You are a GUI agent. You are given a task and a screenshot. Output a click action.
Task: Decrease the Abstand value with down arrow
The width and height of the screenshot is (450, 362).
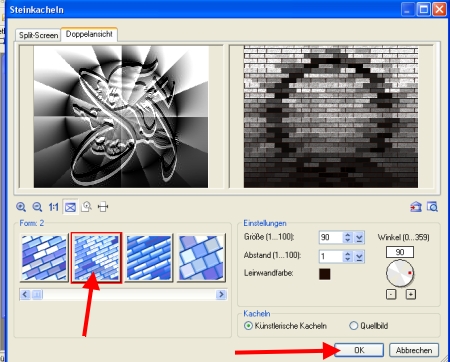348,259
